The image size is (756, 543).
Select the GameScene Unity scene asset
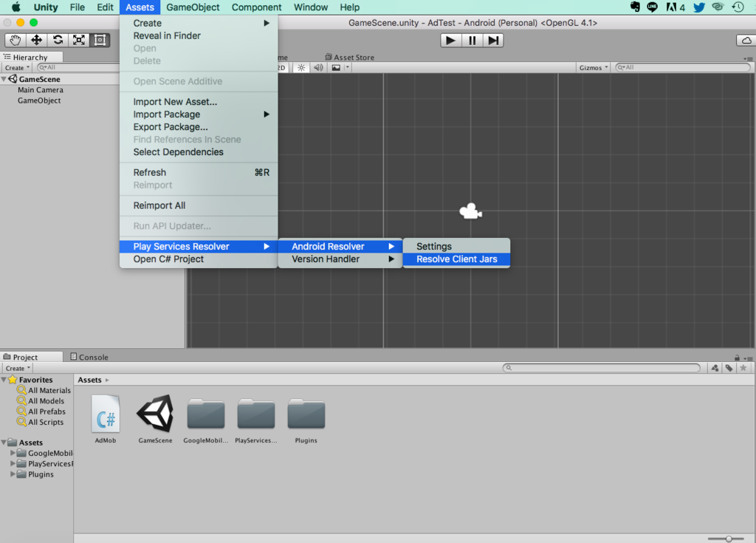point(155,419)
